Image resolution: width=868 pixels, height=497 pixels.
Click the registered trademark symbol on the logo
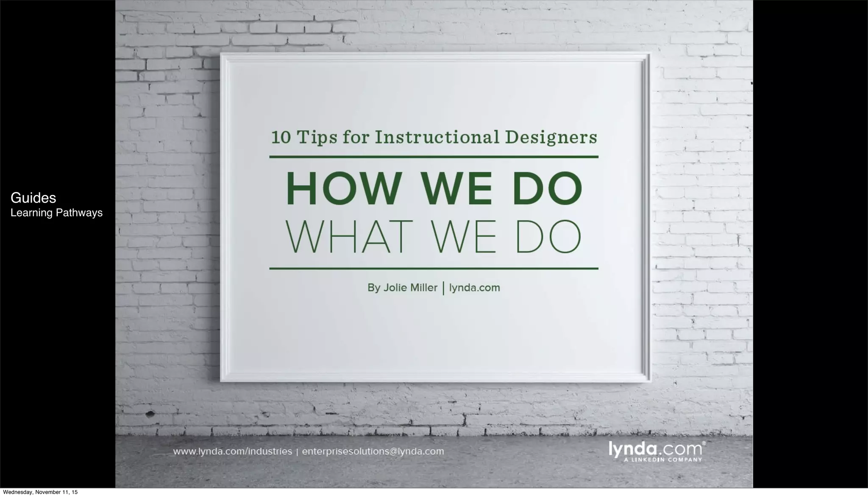(704, 443)
